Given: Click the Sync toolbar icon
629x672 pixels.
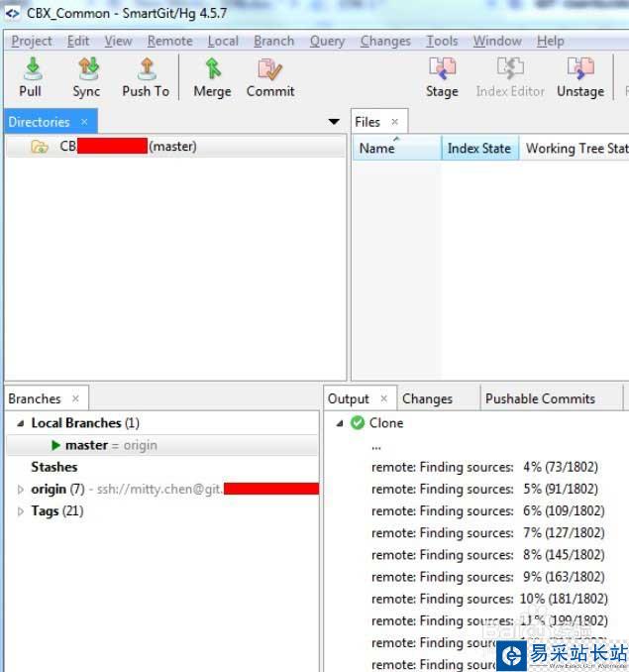Looking at the screenshot, I should pos(88,68).
